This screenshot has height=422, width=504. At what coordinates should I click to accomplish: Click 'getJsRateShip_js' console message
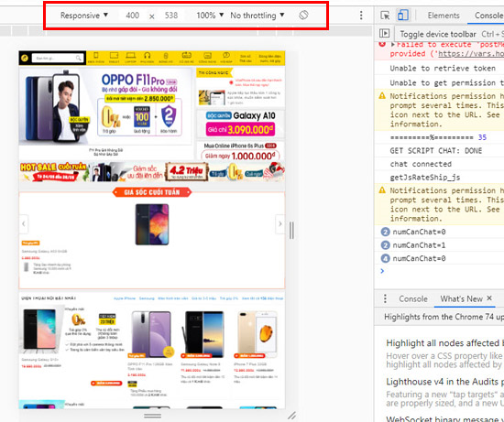click(425, 178)
